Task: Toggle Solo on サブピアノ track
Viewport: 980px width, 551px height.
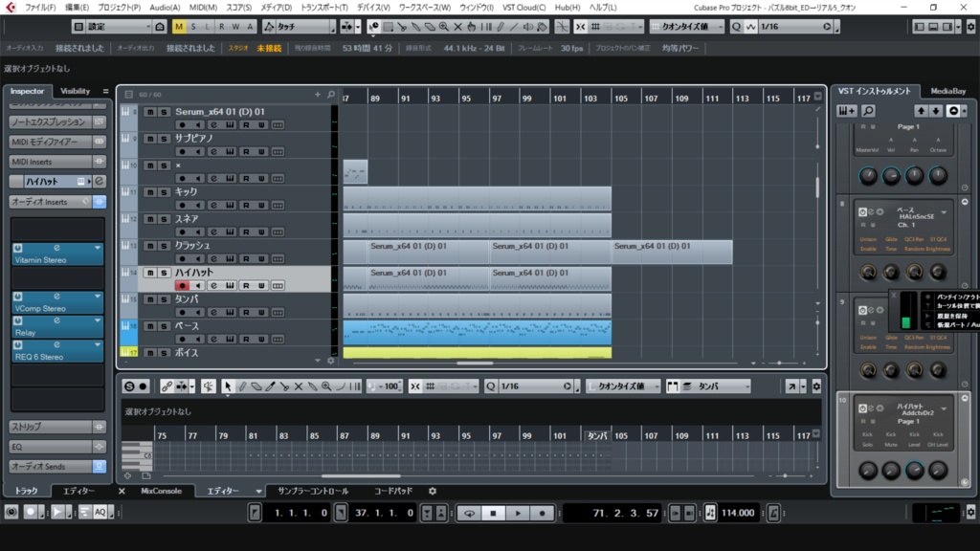Action: tap(164, 139)
